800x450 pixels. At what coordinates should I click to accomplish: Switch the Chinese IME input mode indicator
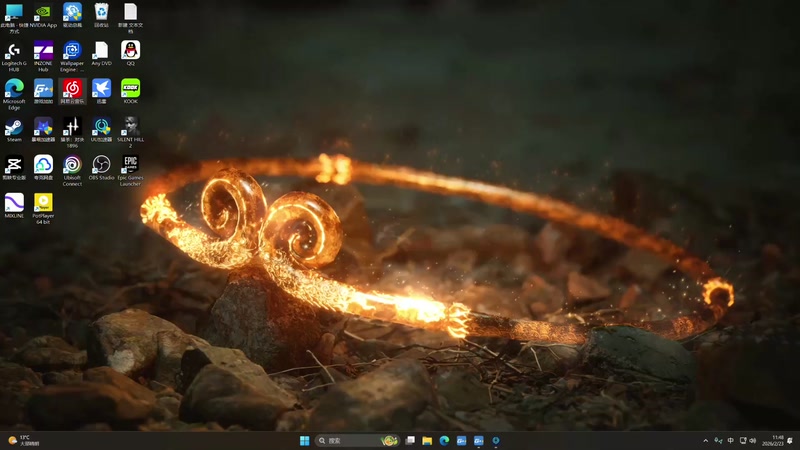point(731,441)
